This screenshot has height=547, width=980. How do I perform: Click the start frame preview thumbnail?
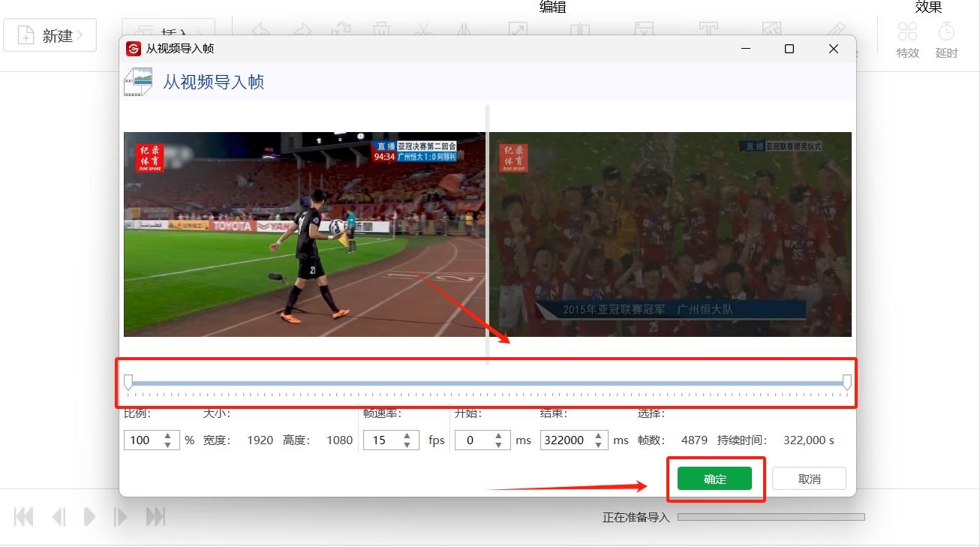coord(305,234)
